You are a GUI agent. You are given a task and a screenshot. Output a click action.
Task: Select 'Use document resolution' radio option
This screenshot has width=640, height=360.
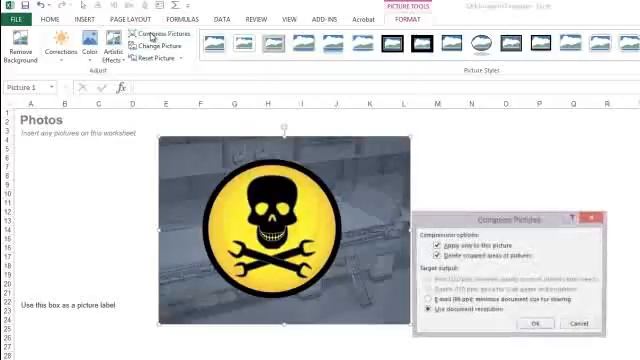(428, 309)
